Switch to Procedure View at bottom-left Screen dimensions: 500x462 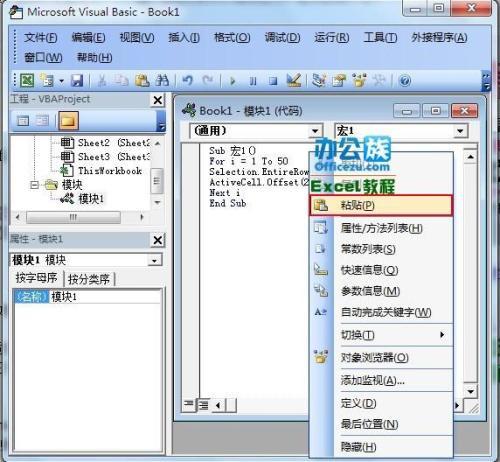click(189, 405)
